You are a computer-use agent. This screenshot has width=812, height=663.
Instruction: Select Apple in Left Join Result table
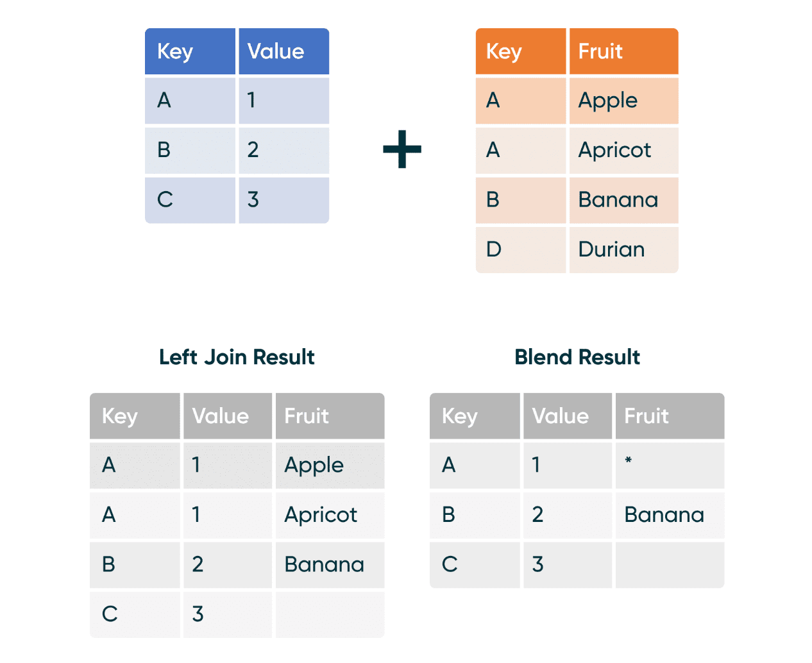pos(329,465)
